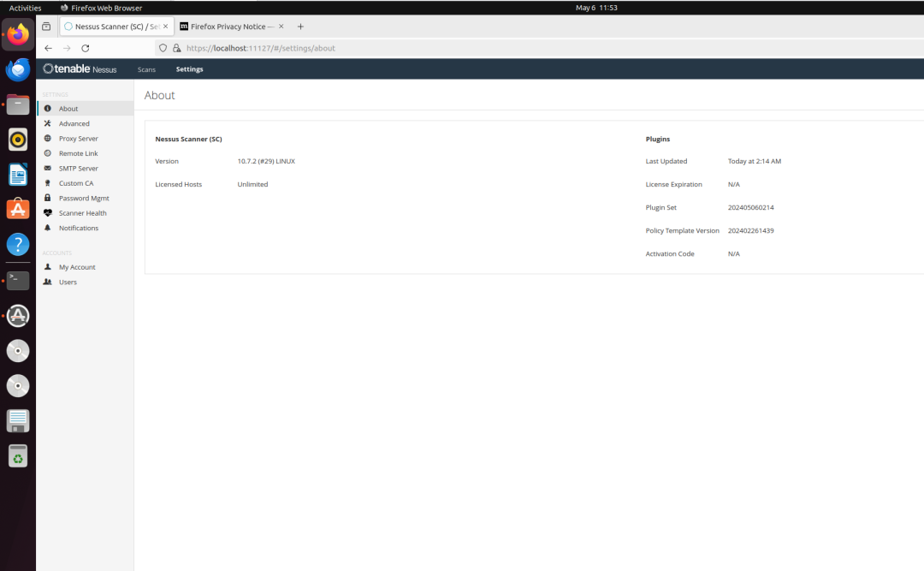Screen dimensions: 924x571
Task: Close the Nessus Scanner browser tab
Action: pos(166,27)
